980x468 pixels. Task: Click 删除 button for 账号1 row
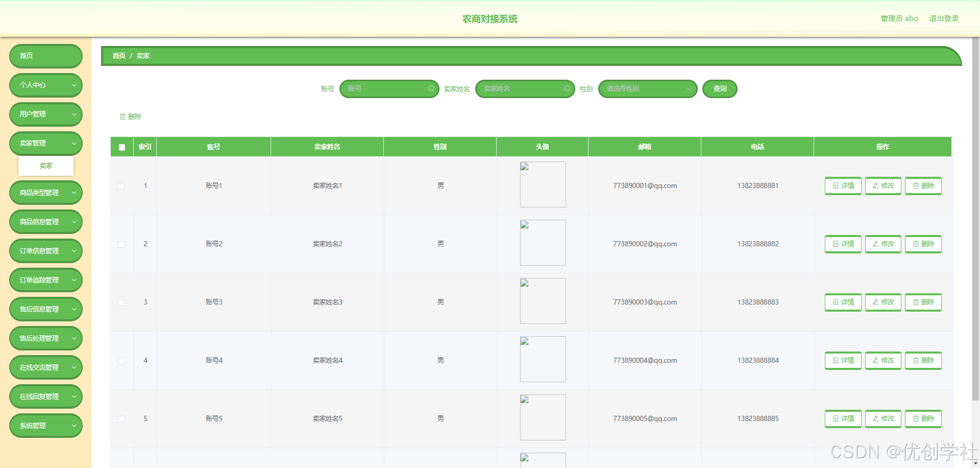click(923, 186)
